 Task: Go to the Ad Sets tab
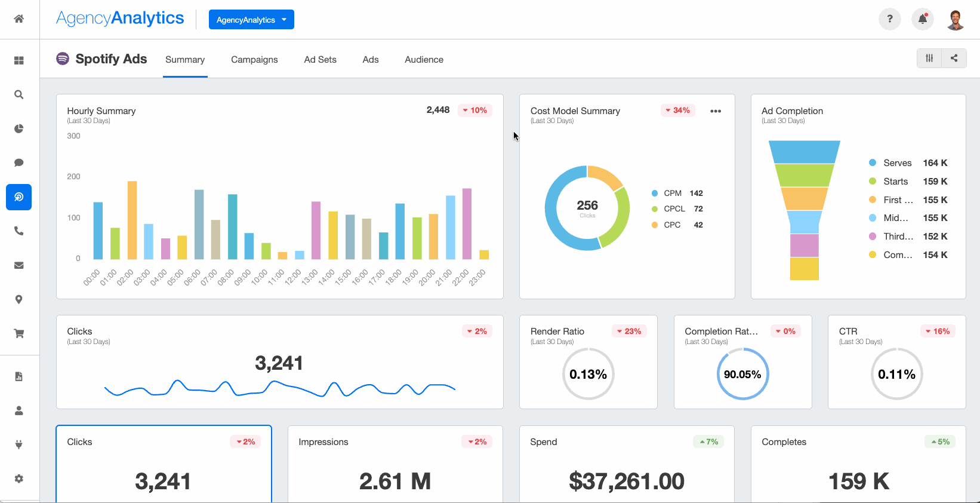pos(320,60)
